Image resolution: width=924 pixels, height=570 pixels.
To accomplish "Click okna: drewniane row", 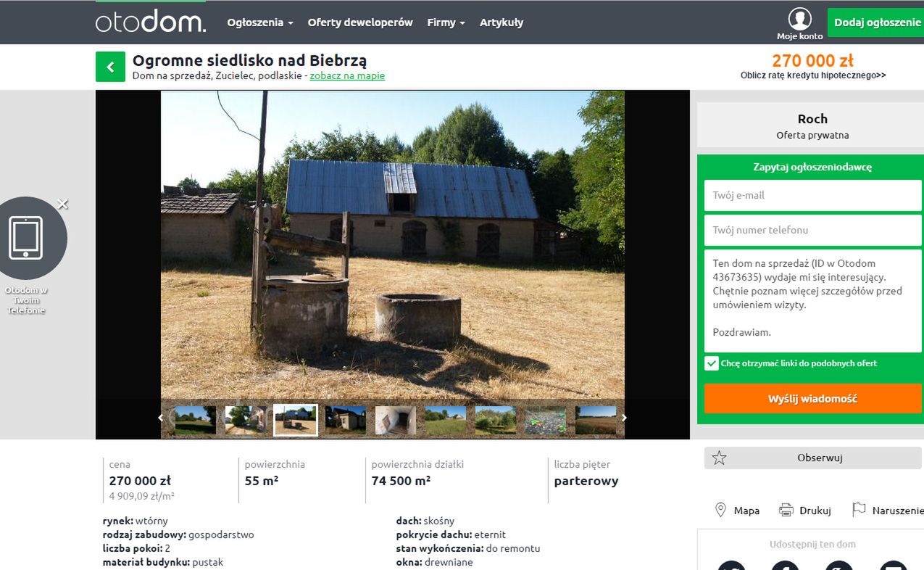I will (x=434, y=562).
